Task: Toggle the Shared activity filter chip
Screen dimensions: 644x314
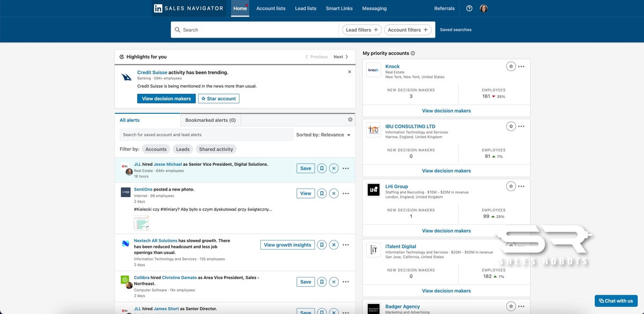Action: click(216, 149)
